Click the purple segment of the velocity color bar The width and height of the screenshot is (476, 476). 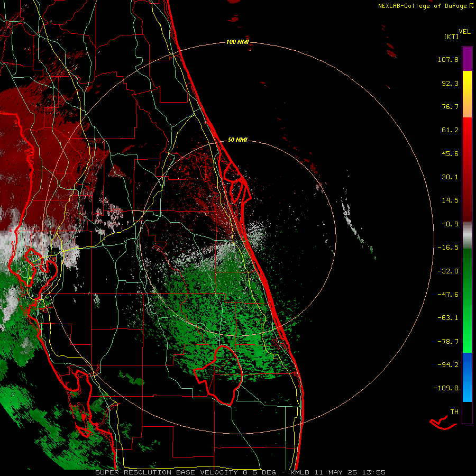(x=467, y=59)
